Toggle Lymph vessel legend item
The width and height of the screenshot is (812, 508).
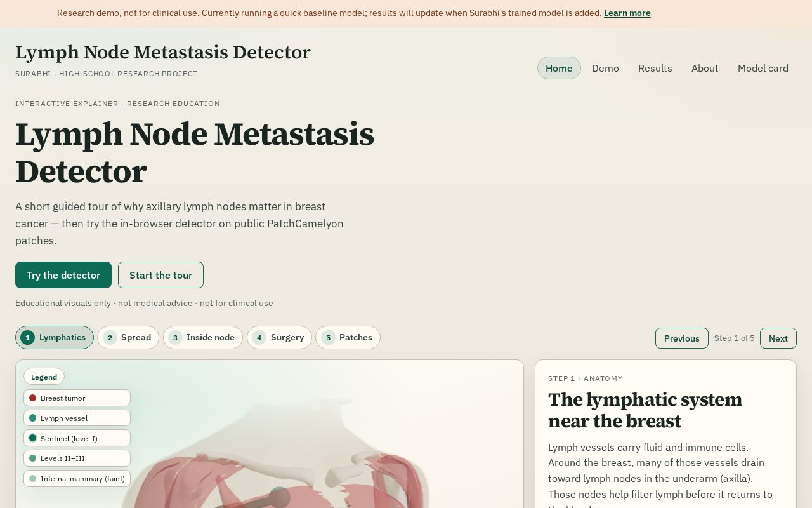[x=77, y=418]
